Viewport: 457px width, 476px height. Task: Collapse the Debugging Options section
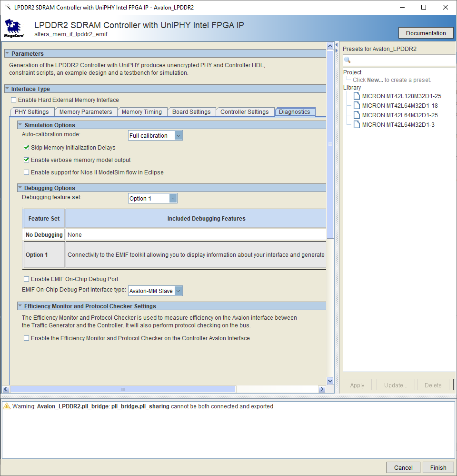pos(20,188)
